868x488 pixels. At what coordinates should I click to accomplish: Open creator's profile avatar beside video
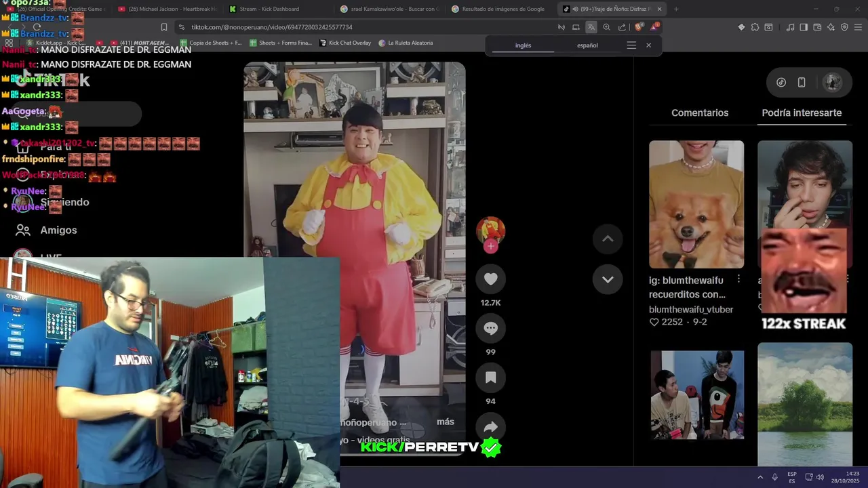491,230
